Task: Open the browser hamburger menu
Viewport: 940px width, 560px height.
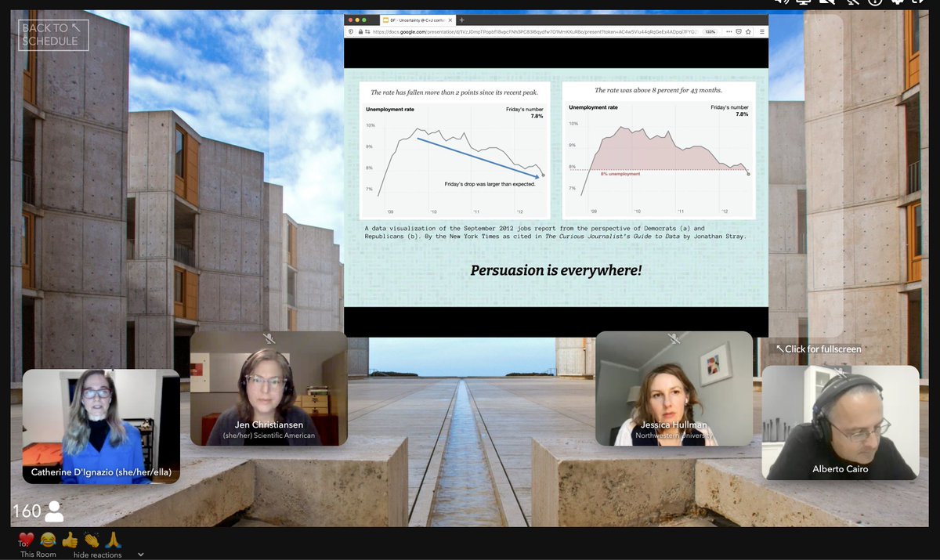Action: point(762,32)
